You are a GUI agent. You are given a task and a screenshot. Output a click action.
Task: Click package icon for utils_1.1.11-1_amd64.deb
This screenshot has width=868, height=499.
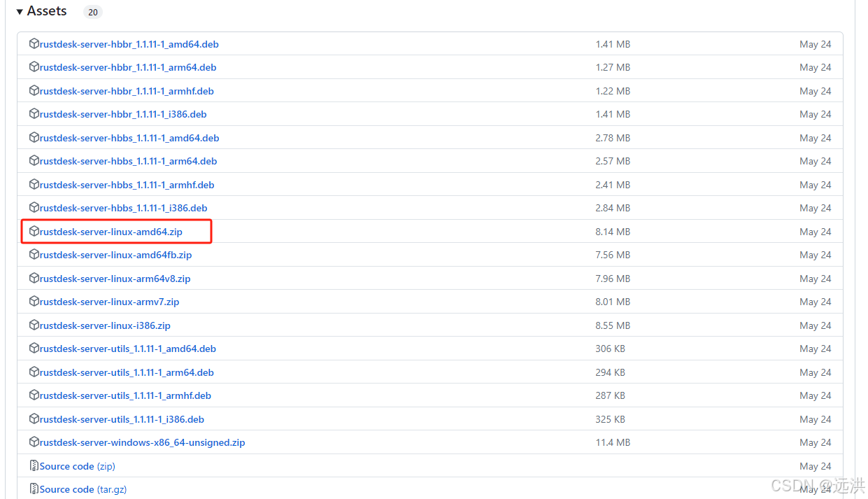point(34,349)
